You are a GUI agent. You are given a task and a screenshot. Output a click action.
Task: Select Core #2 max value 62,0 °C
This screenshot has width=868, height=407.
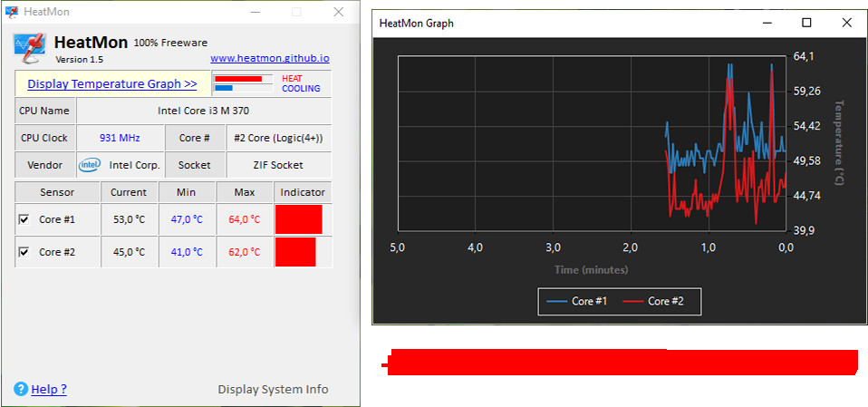coord(244,253)
